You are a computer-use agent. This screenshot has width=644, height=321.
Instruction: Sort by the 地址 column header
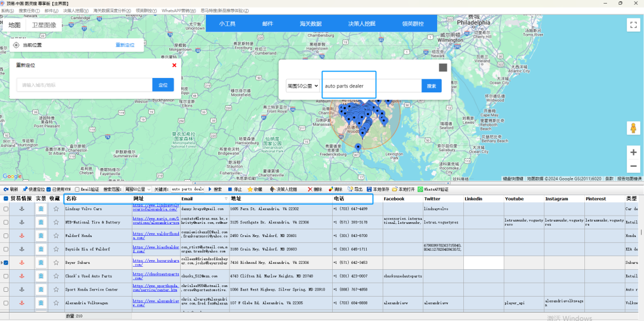tap(280, 198)
